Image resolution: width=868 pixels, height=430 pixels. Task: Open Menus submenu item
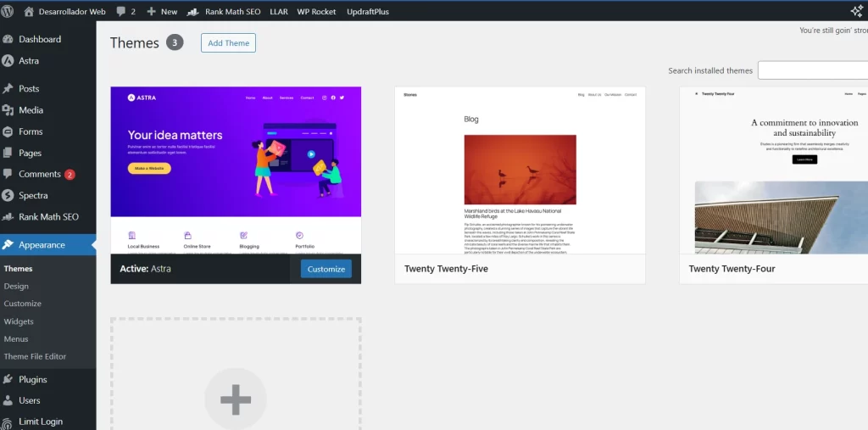point(16,339)
